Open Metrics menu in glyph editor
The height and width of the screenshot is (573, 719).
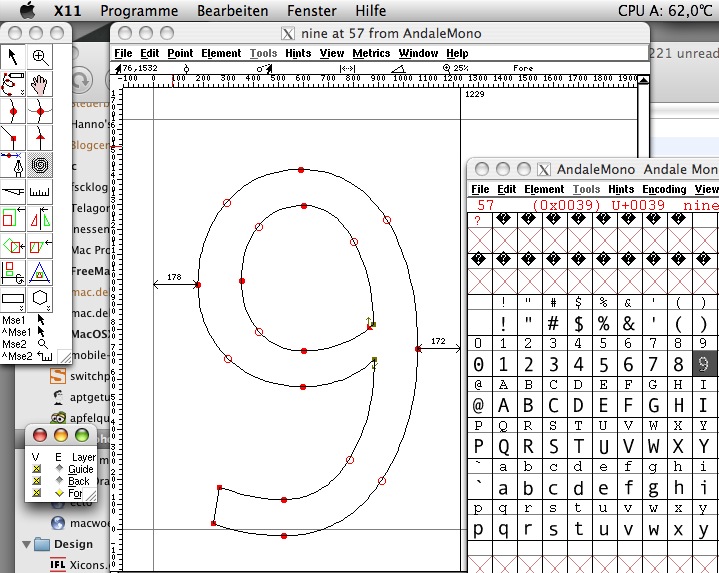pyautogui.click(x=371, y=53)
